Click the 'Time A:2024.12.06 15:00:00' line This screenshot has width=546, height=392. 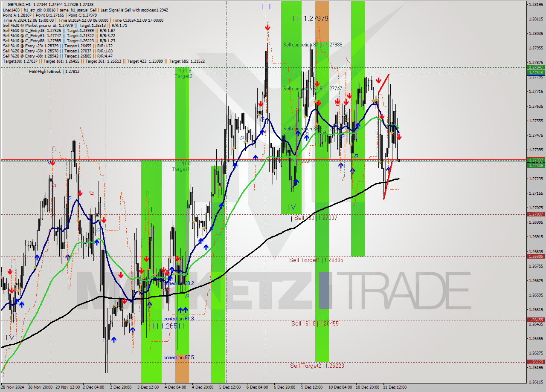[x=83, y=20]
